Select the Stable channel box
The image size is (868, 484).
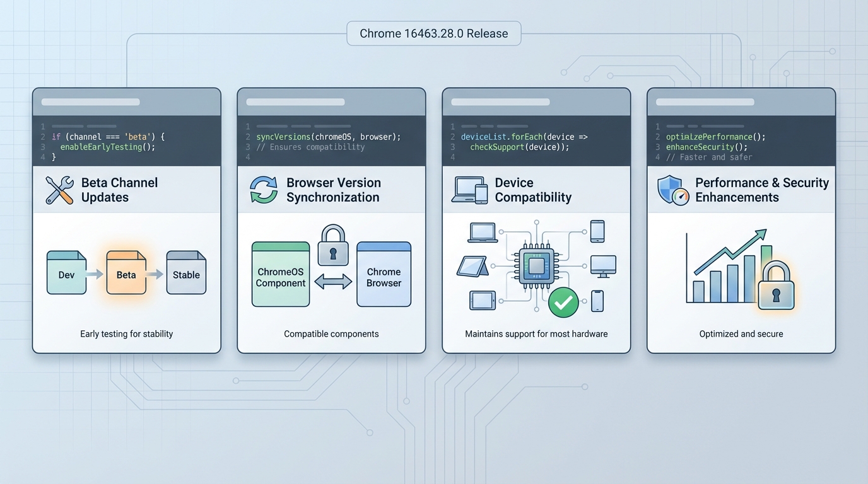(x=186, y=273)
